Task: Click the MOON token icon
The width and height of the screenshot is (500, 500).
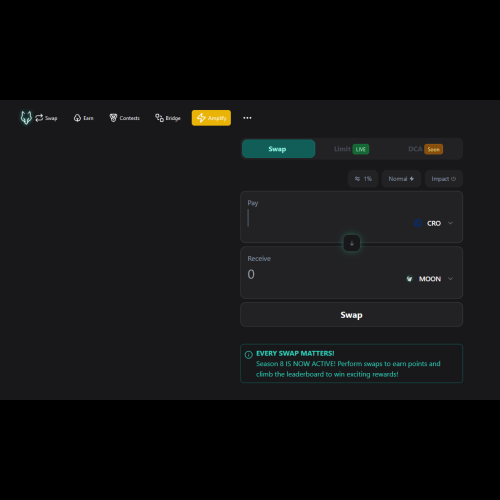Action: tap(410, 279)
